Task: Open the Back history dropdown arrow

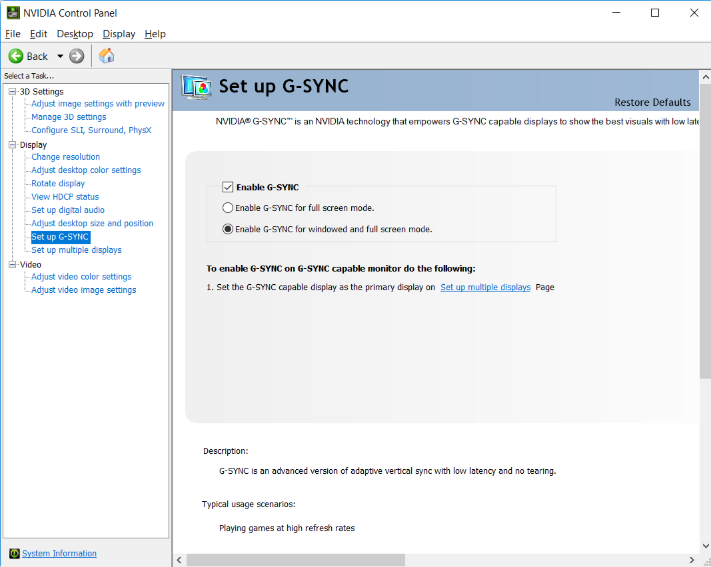Action: (60, 56)
